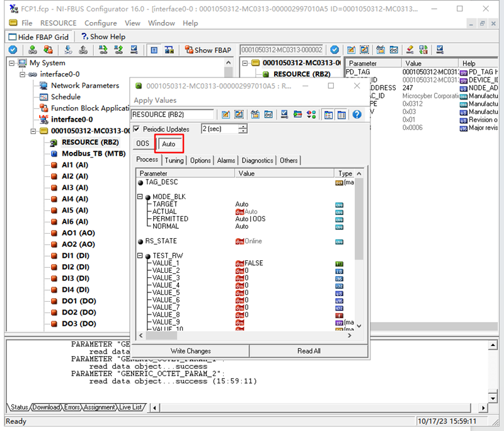Click the colored dots icon in the dialog toolbar

coord(311,115)
